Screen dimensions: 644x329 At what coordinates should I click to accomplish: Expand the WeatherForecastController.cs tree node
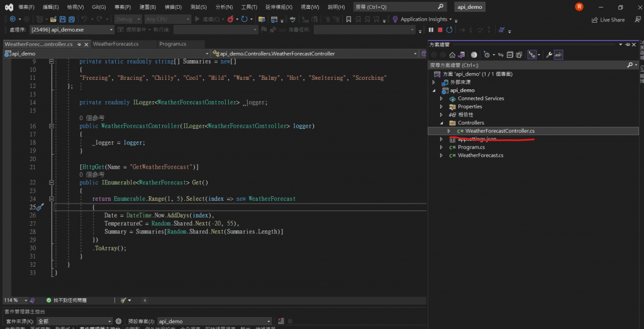coord(448,131)
